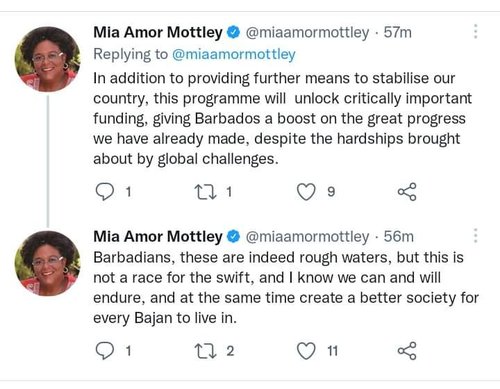The height and width of the screenshot is (389, 500).
Task: Open the @miaamormottley 'Replying to' link
Action: (234, 55)
